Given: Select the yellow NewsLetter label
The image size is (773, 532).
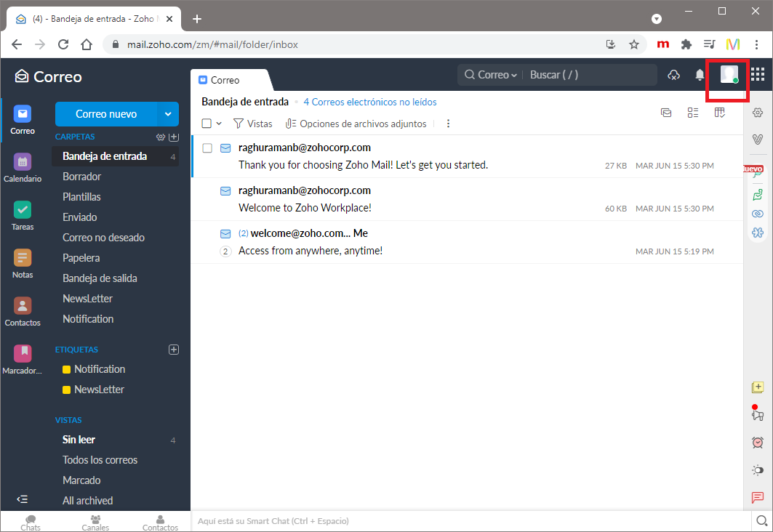Looking at the screenshot, I should (x=93, y=390).
